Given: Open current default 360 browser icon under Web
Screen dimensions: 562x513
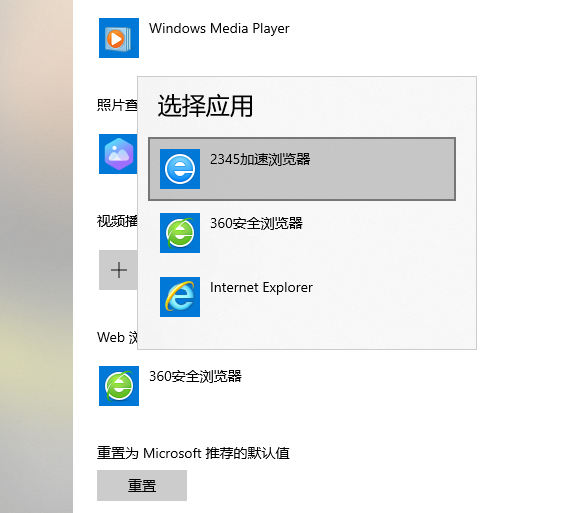Looking at the screenshot, I should tap(119, 386).
